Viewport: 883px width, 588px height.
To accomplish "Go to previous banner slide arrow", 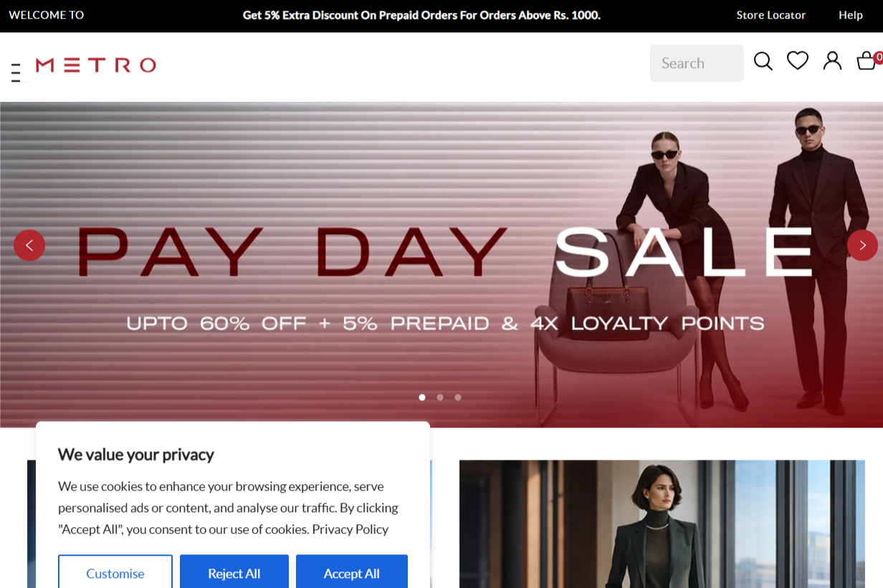I will (29, 245).
